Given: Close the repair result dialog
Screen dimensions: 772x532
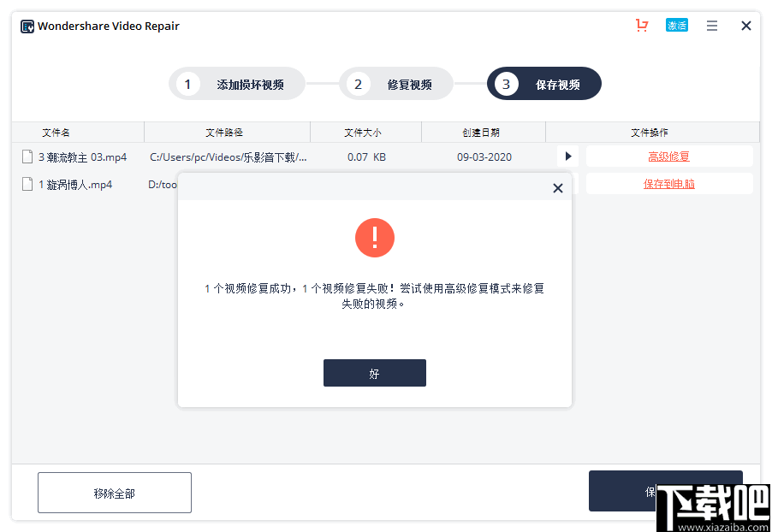Looking at the screenshot, I should (x=557, y=187).
